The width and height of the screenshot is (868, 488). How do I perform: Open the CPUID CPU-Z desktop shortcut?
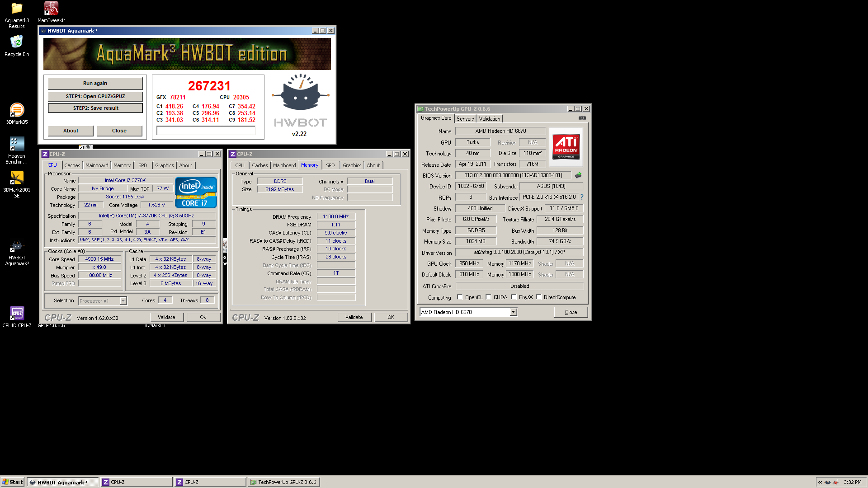pos(17,316)
